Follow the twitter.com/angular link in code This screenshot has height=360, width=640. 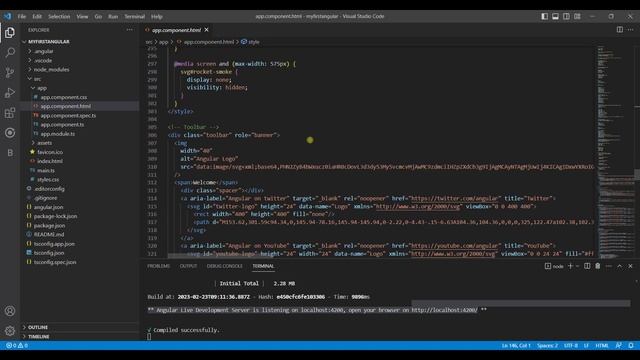455,198
